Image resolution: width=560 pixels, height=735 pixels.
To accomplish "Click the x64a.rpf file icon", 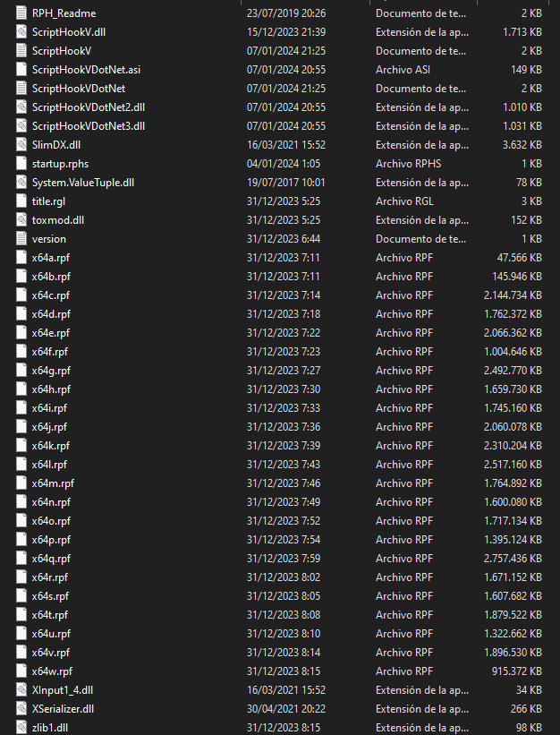I will pyautogui.click(x=21, y=257).
